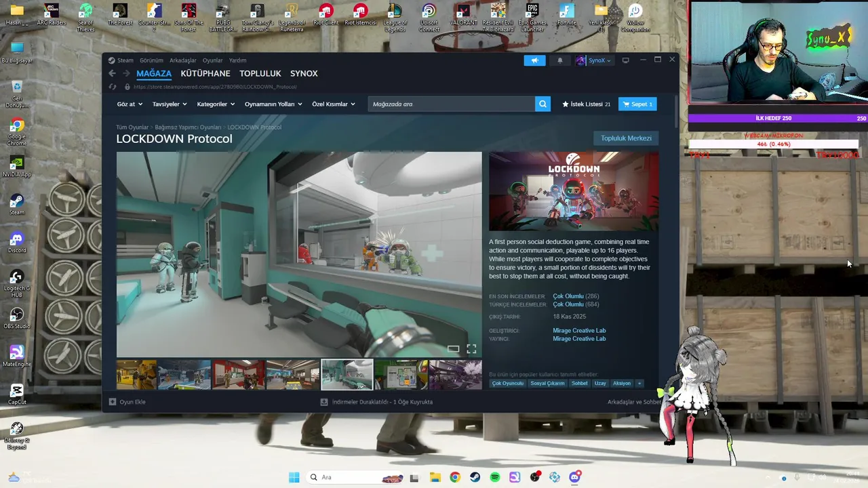
Task: Click the Tüm Oyunlar breadcrumb link
Action: click(132, 127)
